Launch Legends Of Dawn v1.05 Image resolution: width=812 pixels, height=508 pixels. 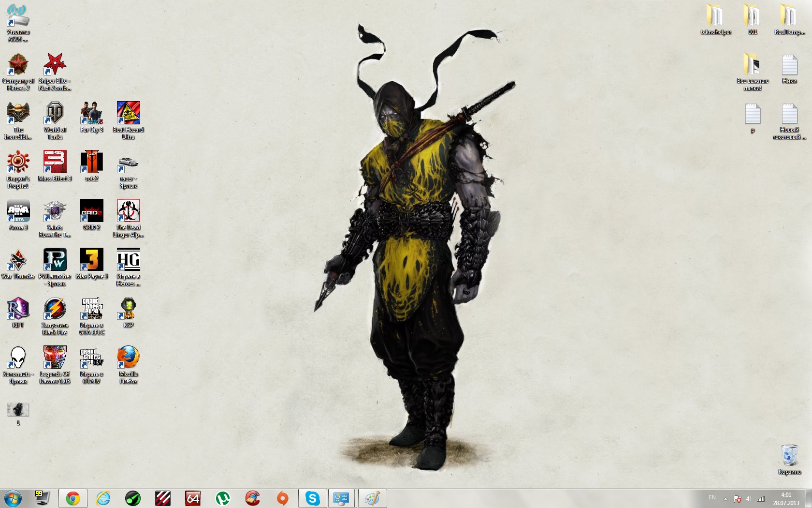(x=55, y=365)
